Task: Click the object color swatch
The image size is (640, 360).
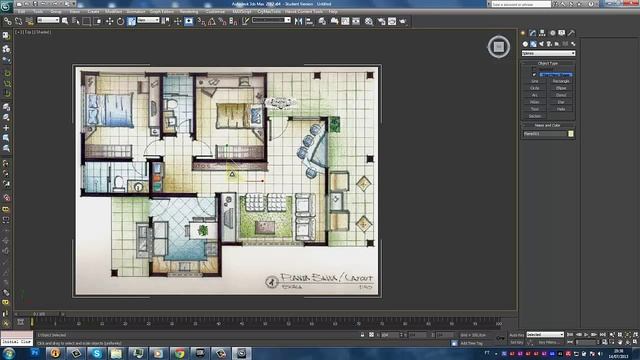Action: (x=571, y=133)
